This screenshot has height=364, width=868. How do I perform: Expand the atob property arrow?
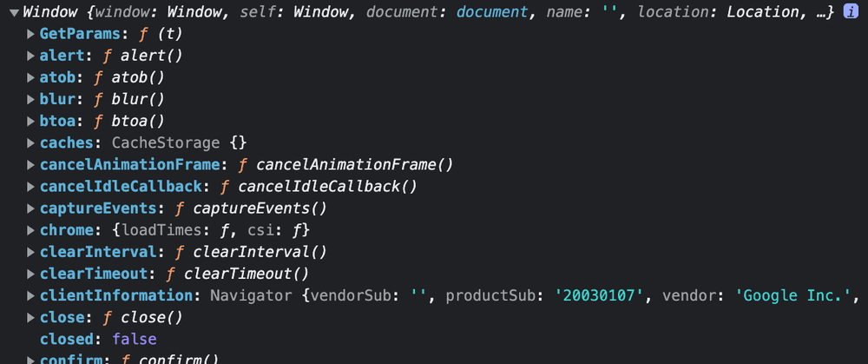point(31,78)
